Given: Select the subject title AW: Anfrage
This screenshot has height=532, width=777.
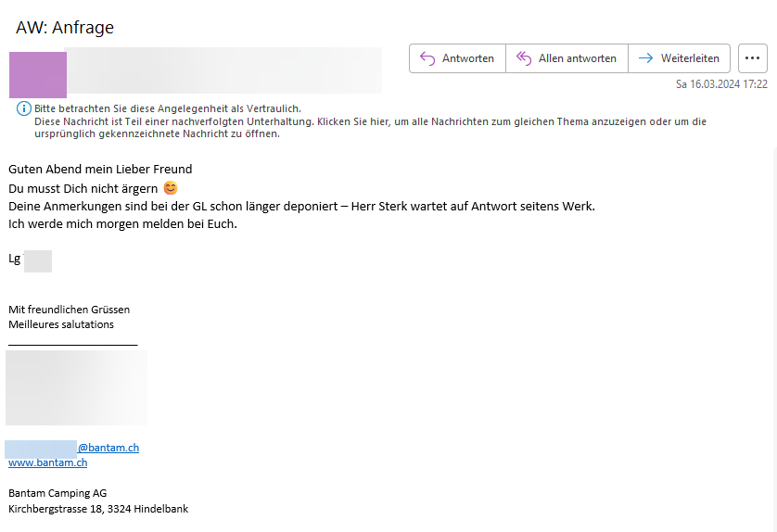Looking at the screenshot, I should click(65, 28).
